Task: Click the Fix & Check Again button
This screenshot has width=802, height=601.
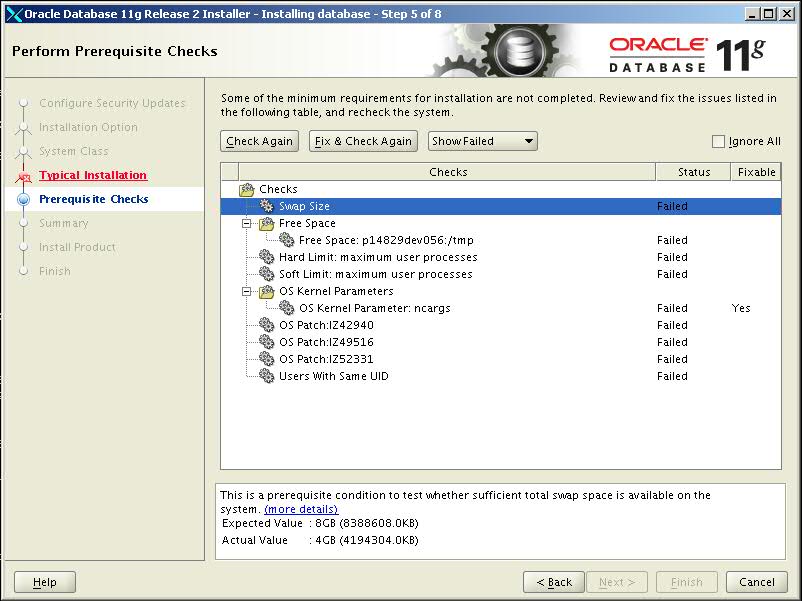Action: 363,141
